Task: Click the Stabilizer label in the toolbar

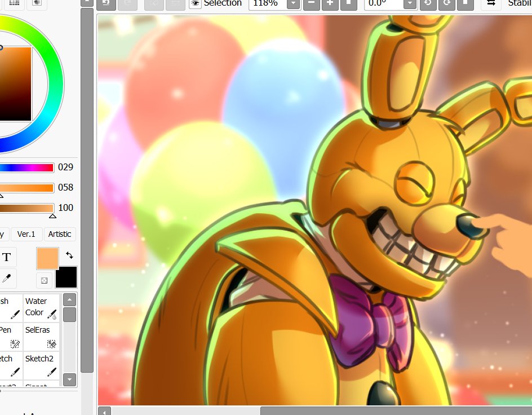Action: pyautogui.click(x=520, y=3)
